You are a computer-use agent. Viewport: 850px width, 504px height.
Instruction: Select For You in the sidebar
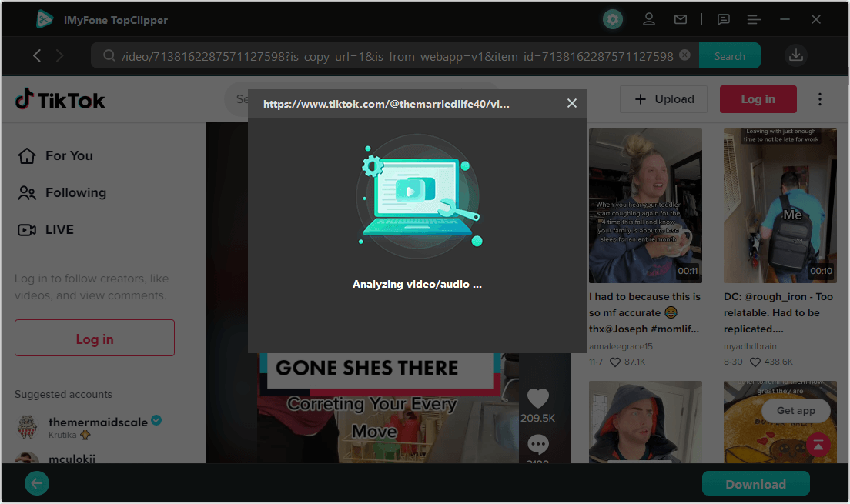pyautogui.click(x=69, y=156)
